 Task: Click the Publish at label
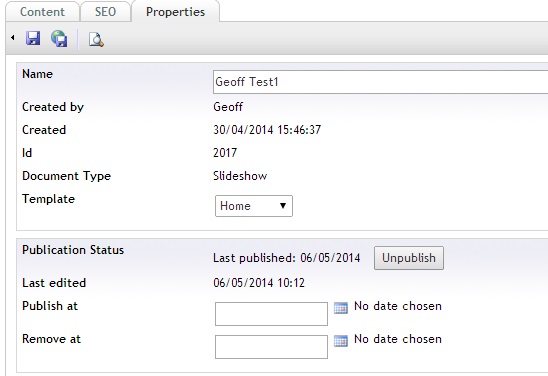tap(50, 306)
